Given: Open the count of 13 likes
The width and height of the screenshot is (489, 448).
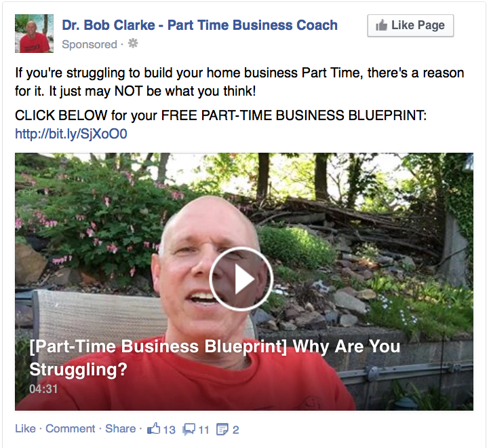Looking at the screenshot, I should click(169, 430).
